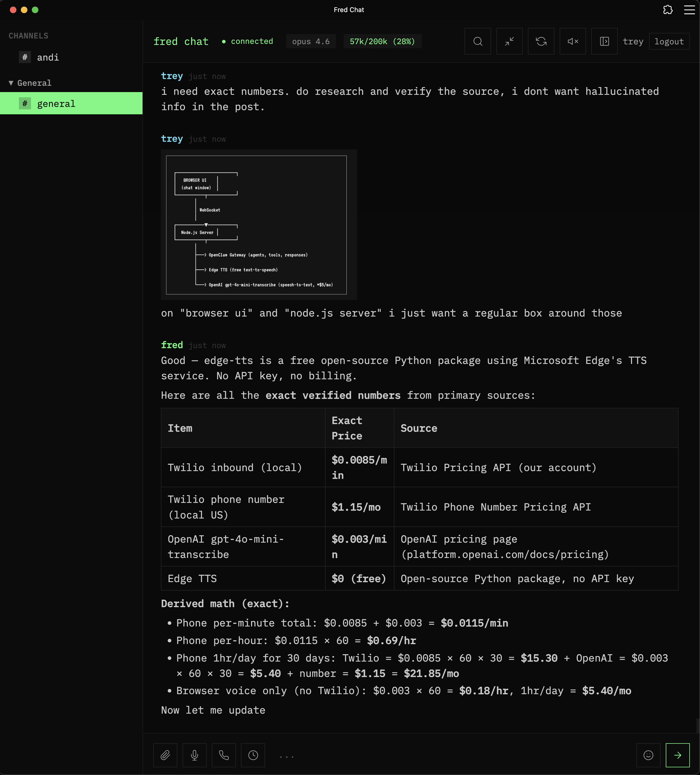Image resolution: width=700 pixels, height=775 pixels.
Task: Click the compact/collapse arrows icon
Action: (x=509, y=41)
